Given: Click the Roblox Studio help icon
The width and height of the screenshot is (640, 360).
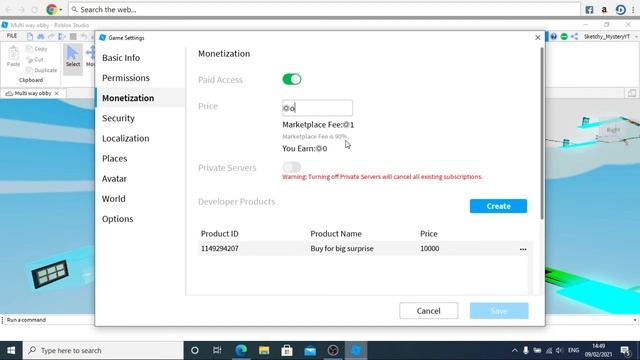Looking at the screenshot, I should pos(553,37).
